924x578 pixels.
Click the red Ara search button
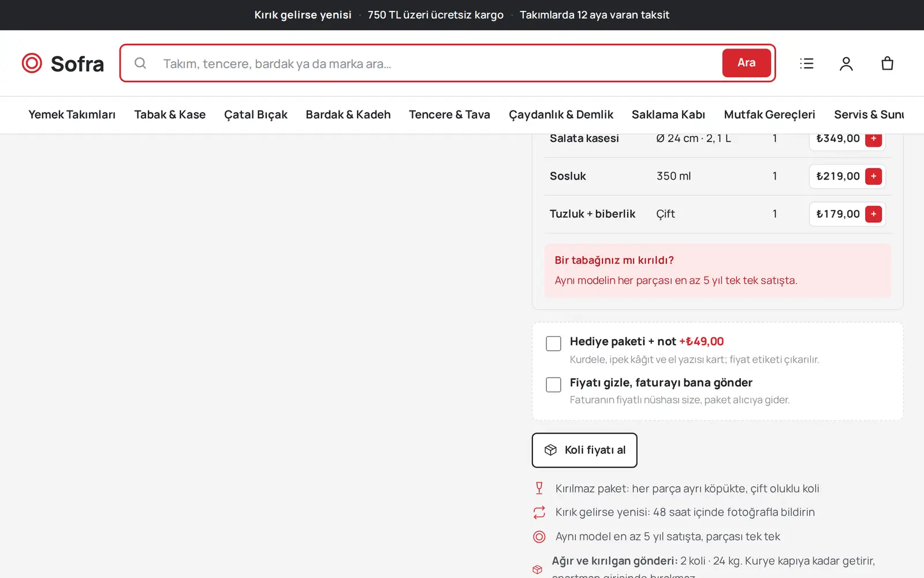[x=746, y=63]
